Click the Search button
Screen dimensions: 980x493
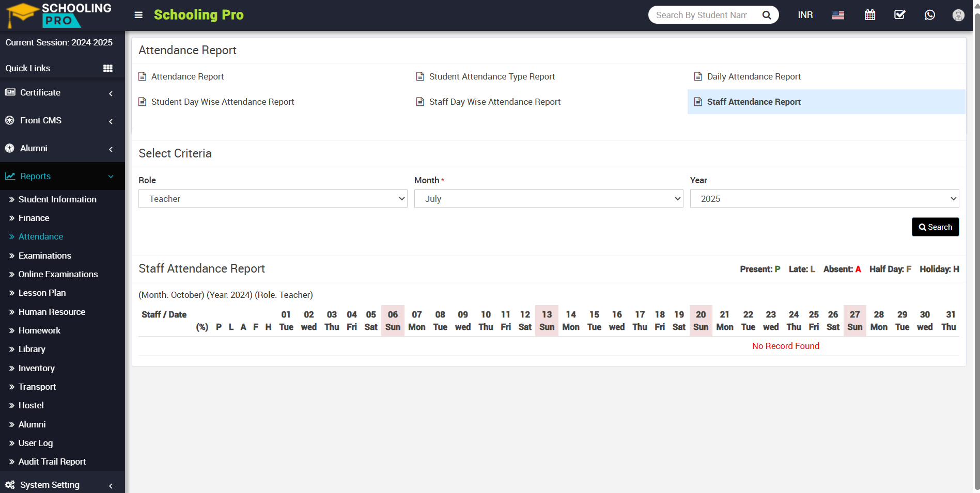935,227
